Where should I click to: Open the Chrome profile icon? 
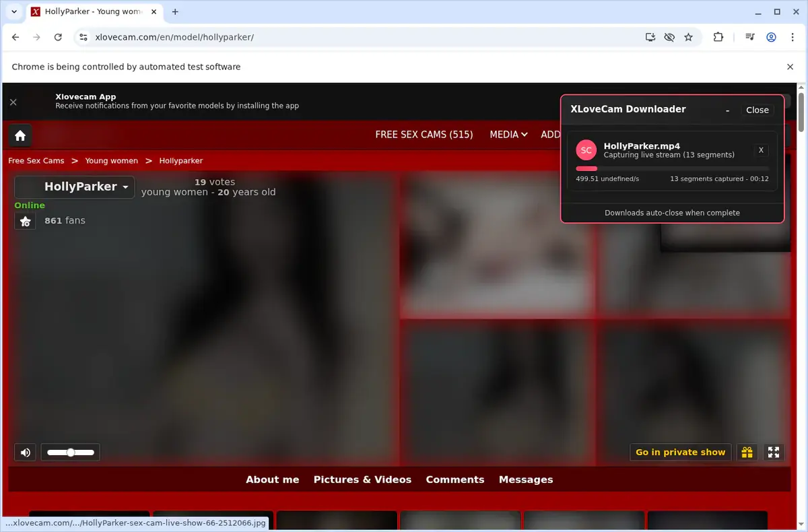[x=772, y=37]
